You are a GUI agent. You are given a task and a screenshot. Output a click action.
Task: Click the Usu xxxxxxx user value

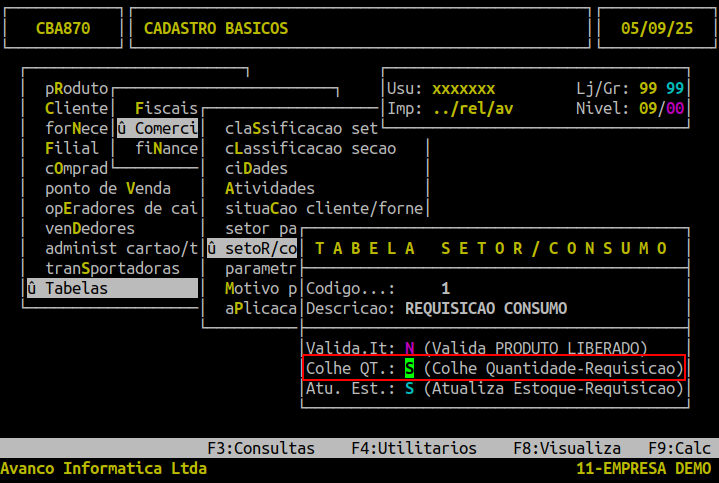(x=463, y=89)
